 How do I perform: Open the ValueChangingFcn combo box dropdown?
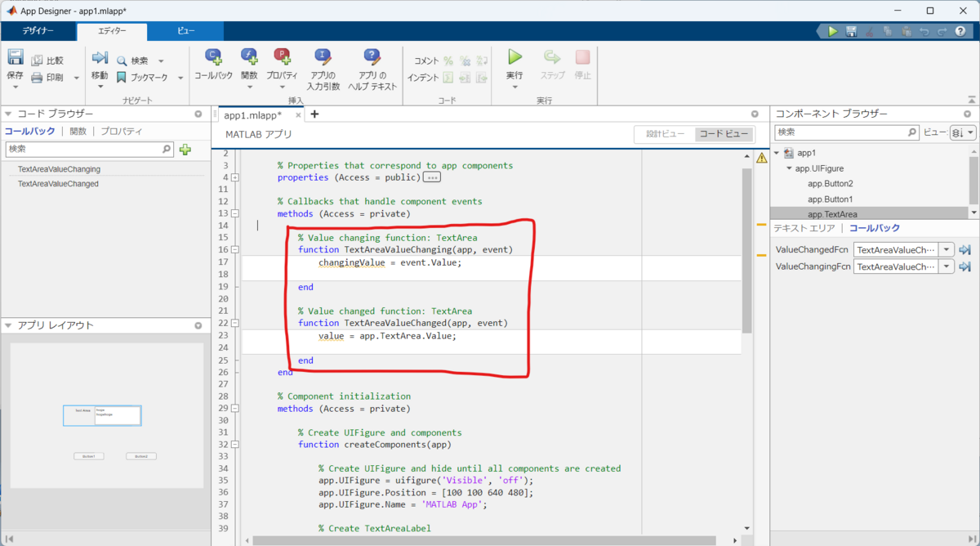click(x=947, y=266)
